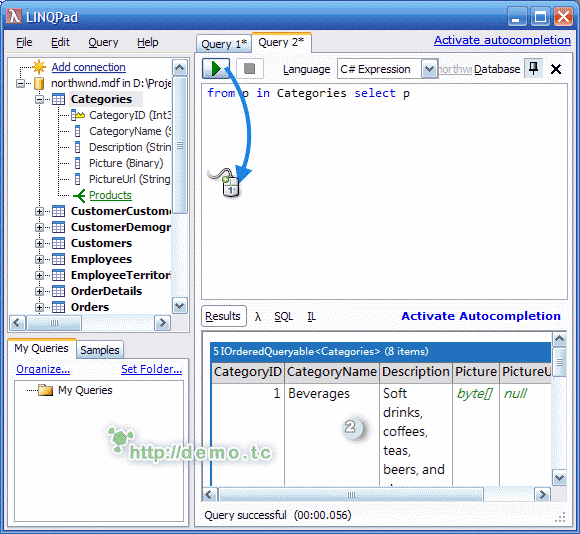
Task: Open the Language C# Expression dropdown
Action: [x=429, y=69]
